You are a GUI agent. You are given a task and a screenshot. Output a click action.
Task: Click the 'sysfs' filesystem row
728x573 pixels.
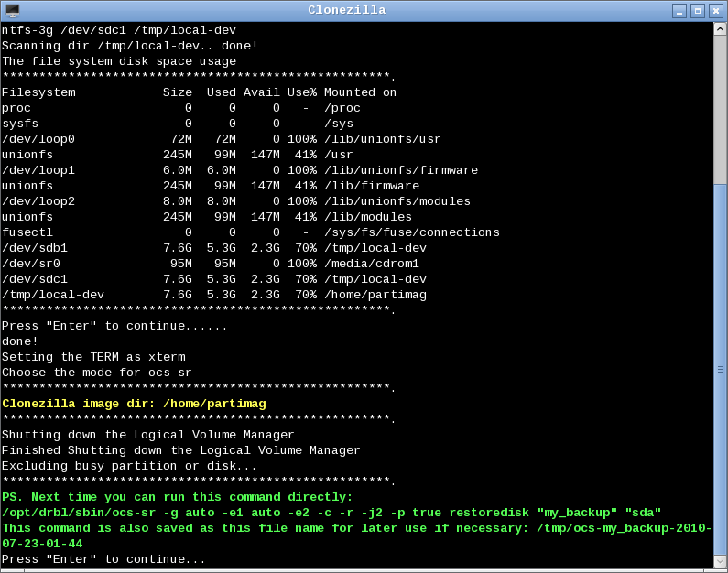[x=178, y=124]
